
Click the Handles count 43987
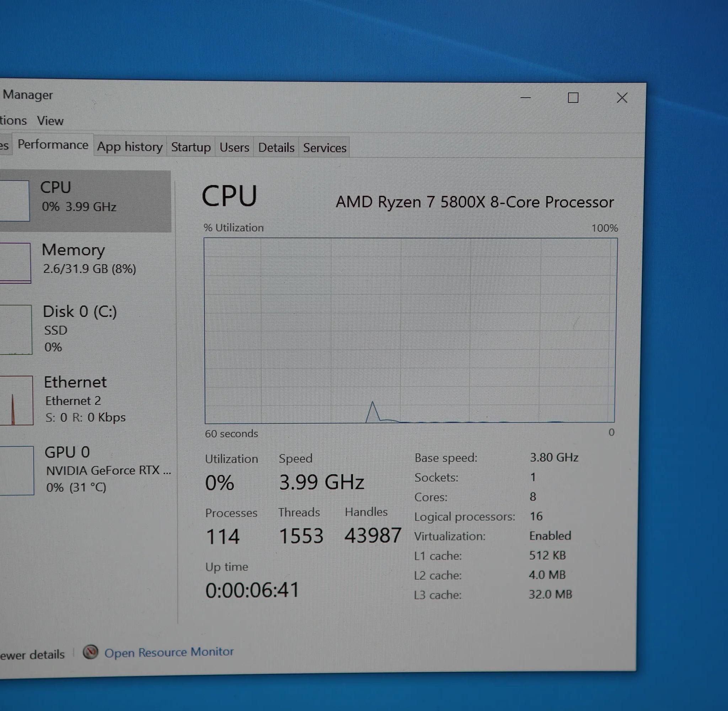(x=373, y=535)
